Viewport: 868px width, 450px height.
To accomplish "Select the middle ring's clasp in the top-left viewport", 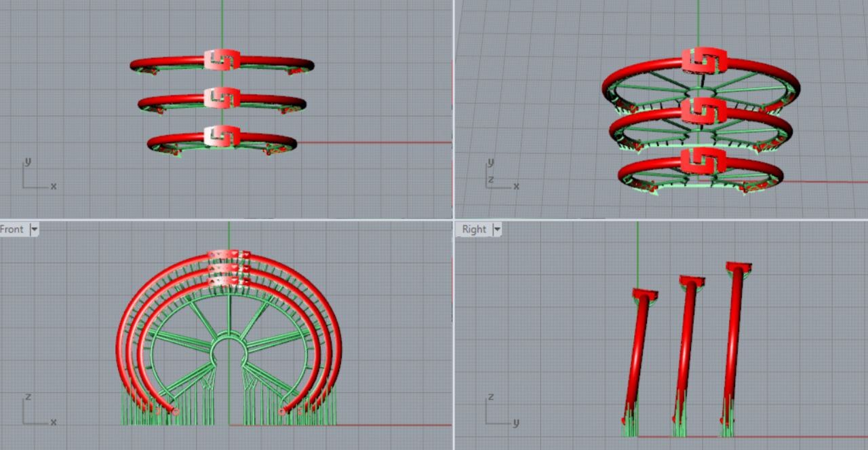I will pyautogui.click(x=222, y=98).
